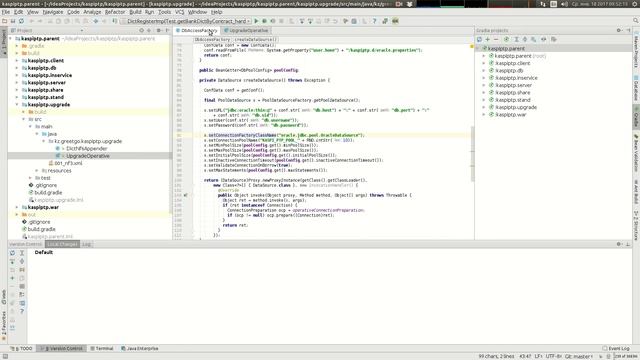
Task: Toggle preview diff icon in Version Control
Action: [22, 303]
